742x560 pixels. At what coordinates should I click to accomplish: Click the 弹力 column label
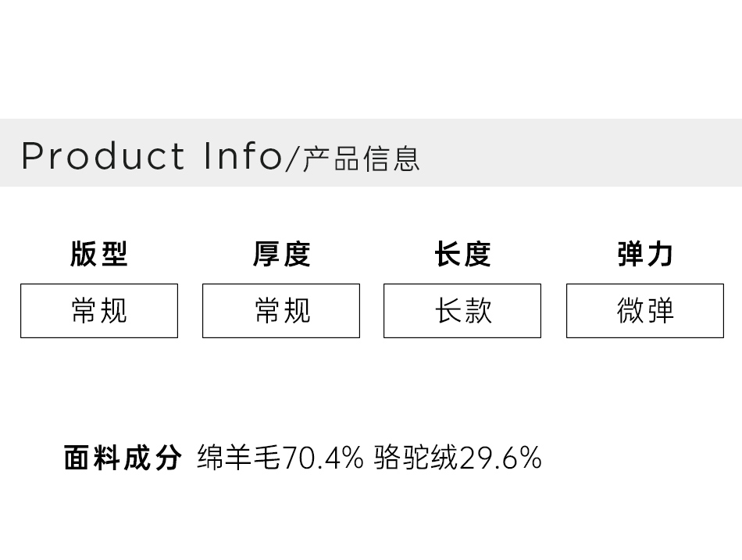[645, 254]
